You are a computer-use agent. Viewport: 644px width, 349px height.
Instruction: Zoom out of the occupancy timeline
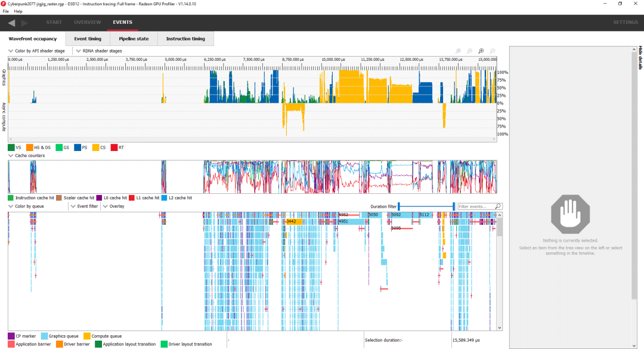(493, 51)
